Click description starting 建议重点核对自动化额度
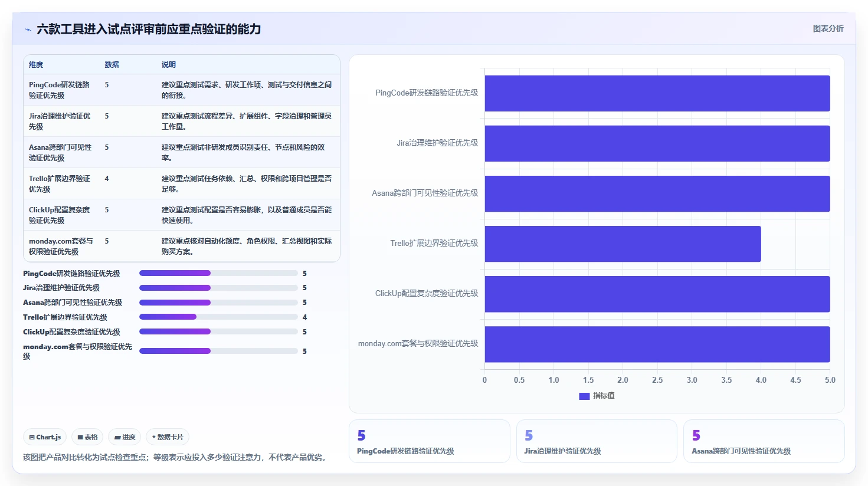The width and height of the screenshot is (868, 486). [247, 247]
